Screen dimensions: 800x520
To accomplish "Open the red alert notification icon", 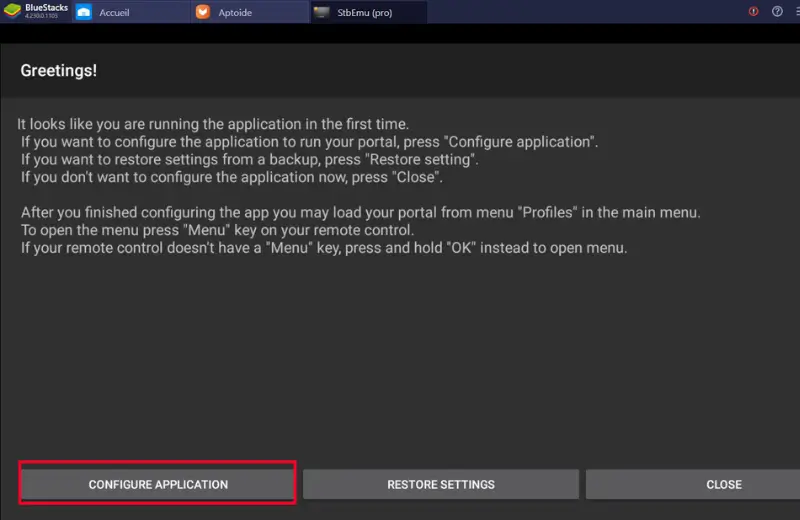I will [x=754, y=11].
